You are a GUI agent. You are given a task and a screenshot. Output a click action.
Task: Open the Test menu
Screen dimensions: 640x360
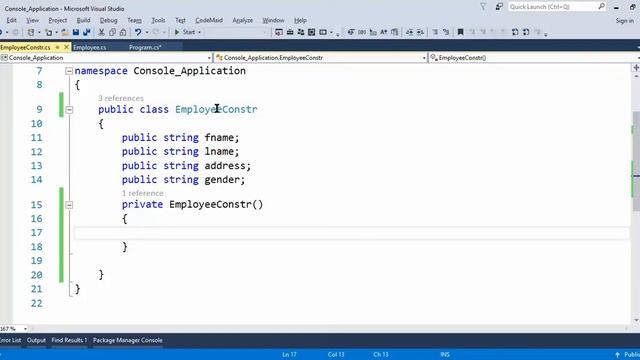180,20
